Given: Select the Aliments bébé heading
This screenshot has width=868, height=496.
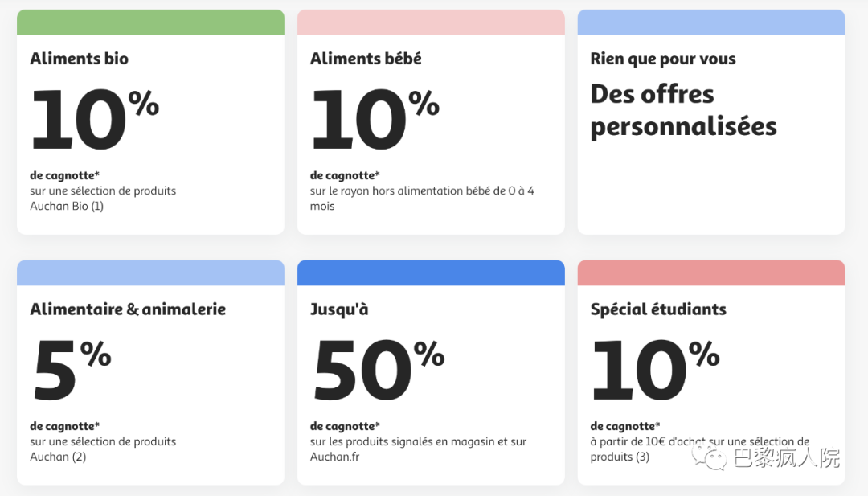Looking at the screenshot, I should (x=366, y=59).
